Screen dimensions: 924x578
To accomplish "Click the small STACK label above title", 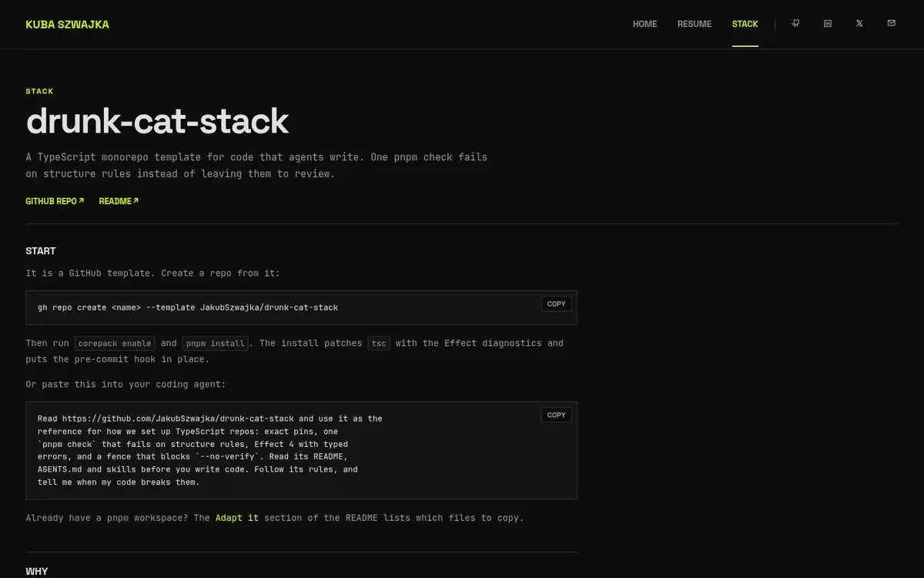I will tap(39, 91).
